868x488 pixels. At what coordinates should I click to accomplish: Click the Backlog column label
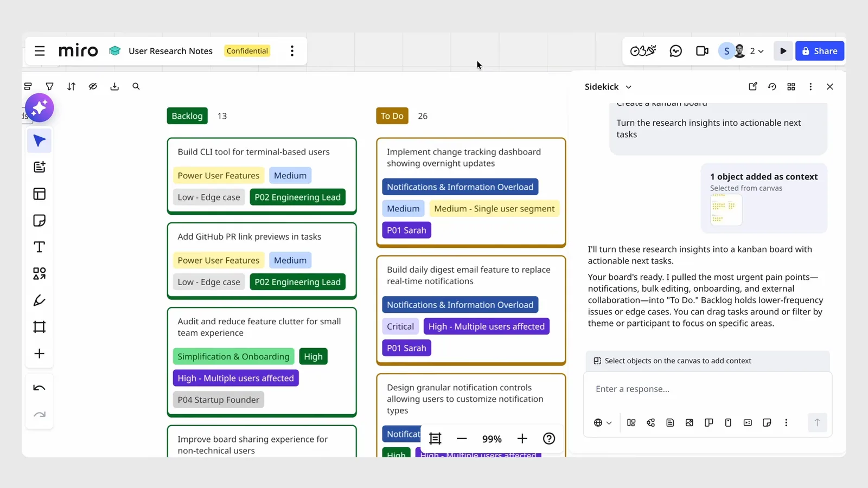(187, 116)
